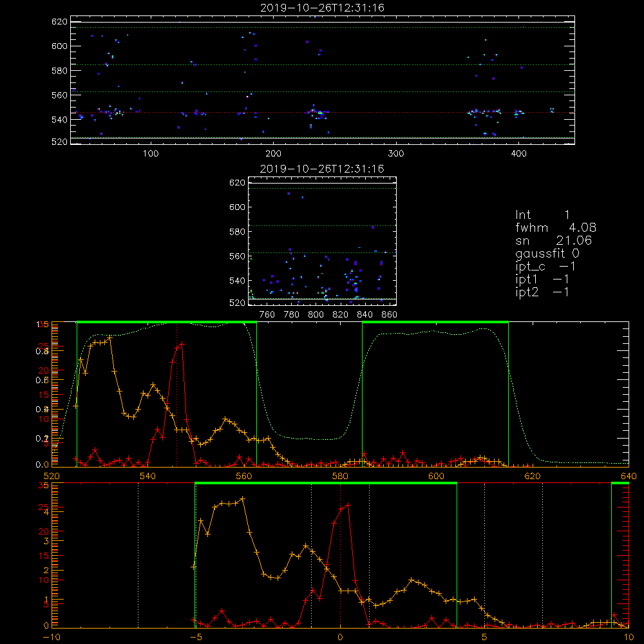The width and height of the screenshot is (644, 644).
Task: Click the orange curve's highest point in the bottom plot
Action: click(x=242, y=498)
